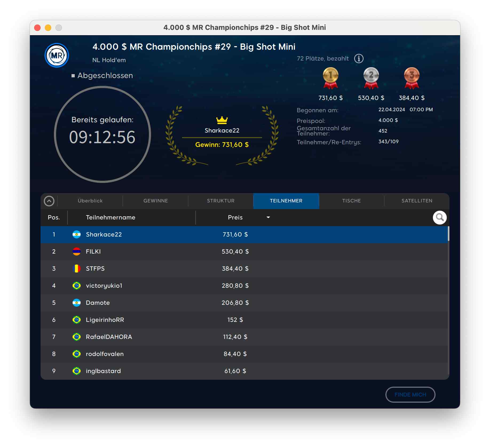490x448 pixels.
Task: Click the MR poker logo icon
Action: click(x=57, y=55)
